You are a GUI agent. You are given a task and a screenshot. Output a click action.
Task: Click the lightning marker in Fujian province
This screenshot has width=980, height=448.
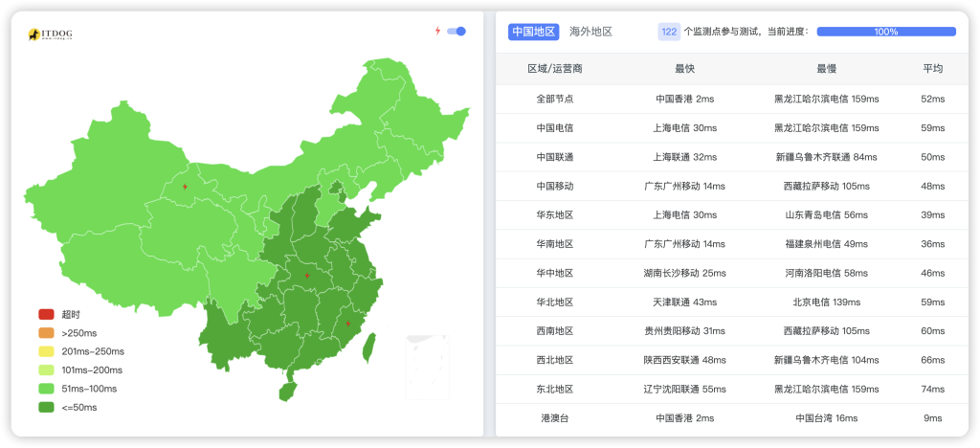pyautogui.click(x=348, y=324)
